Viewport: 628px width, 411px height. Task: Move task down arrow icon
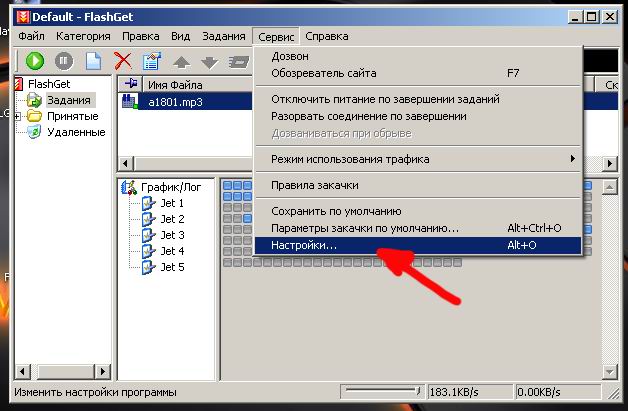pos(209,62)
